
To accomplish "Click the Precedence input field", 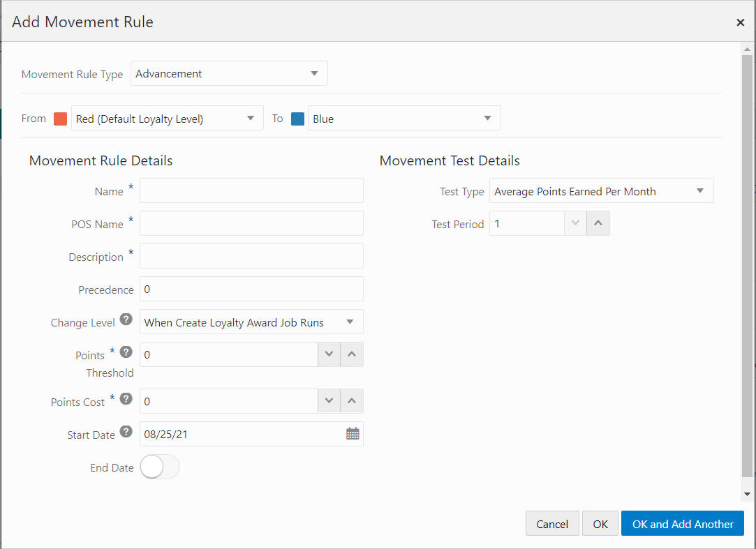I will pyautogui.click(x=251, y=289).
